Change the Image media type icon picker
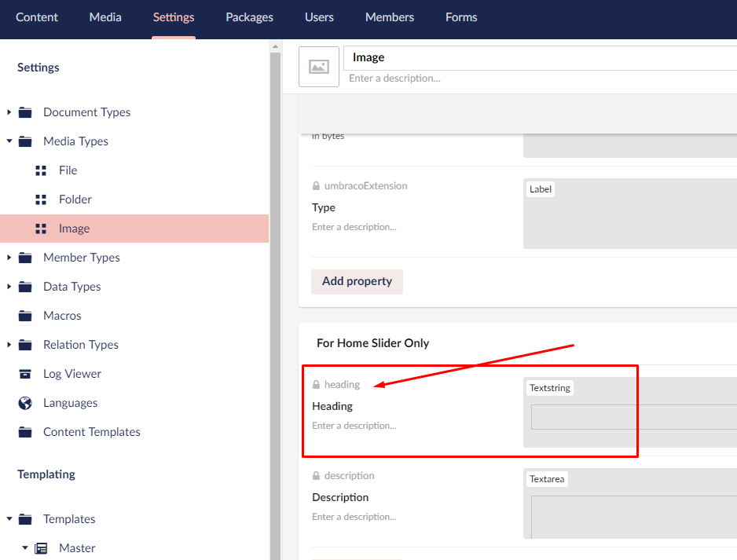The image size is (737, 560). [x=319, y=66]
